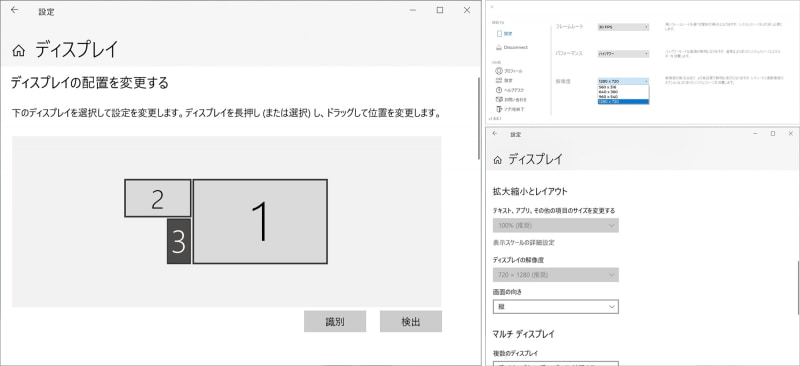The image size is (800, 366).
Task: Select dark display 3 in the arrangement
Action: point(179,241)
